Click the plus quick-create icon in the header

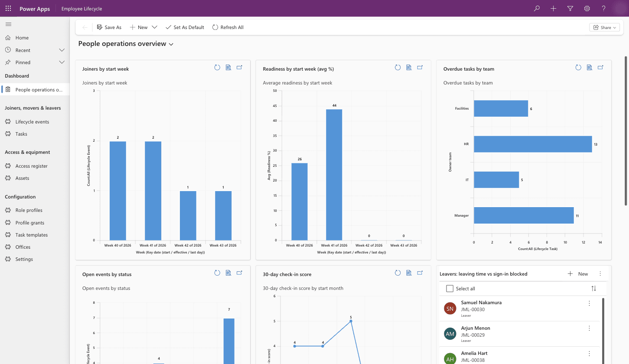click(554, 8)
